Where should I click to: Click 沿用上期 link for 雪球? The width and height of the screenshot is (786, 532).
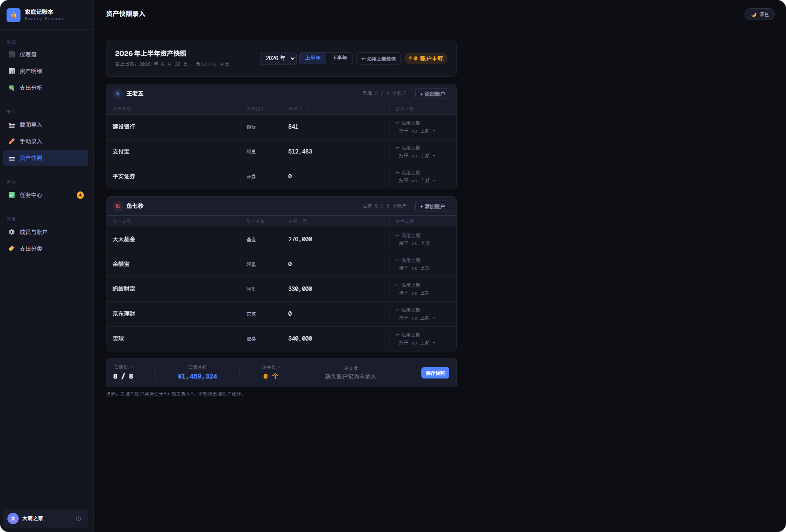pos(408,335)
